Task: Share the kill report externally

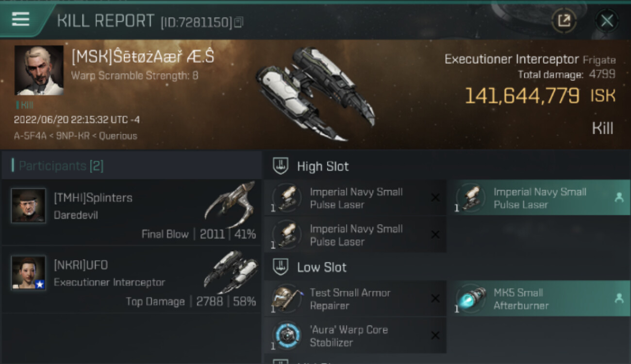Action: tap(564, 20)
